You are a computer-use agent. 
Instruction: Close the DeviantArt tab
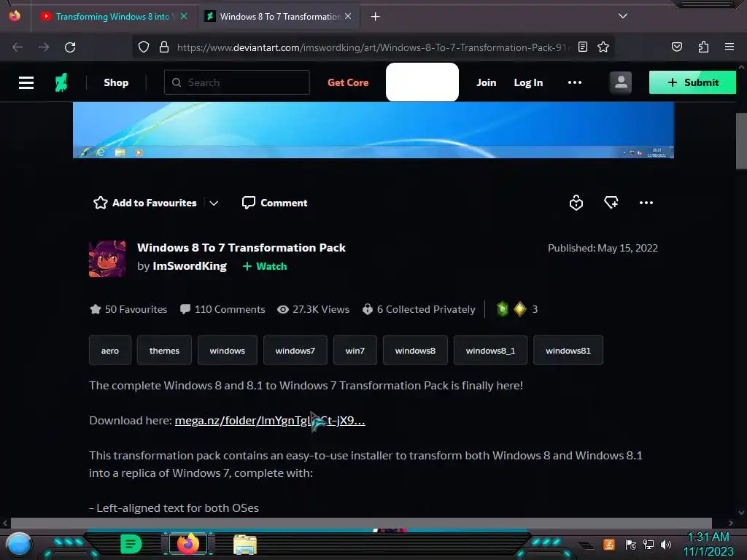[x=348, y=17]
